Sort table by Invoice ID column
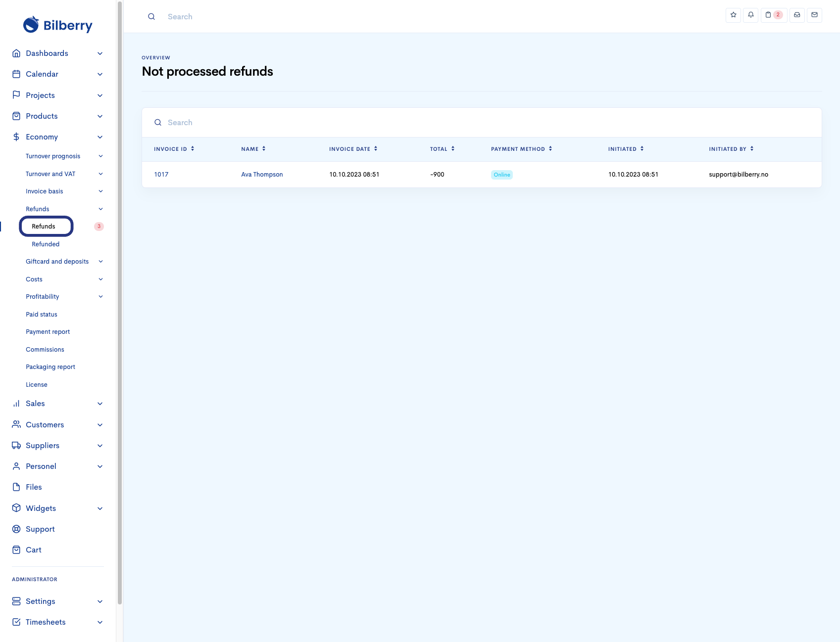 tap(174, 149)
